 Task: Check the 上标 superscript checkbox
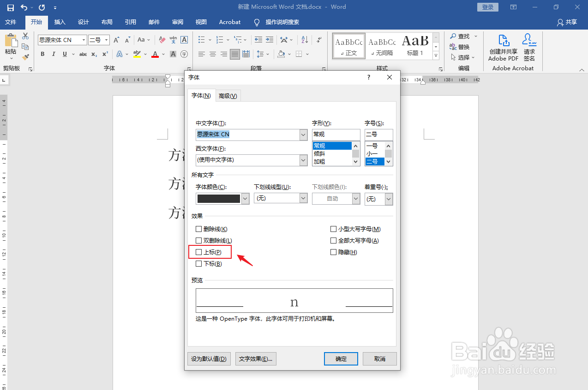point(199,252)
